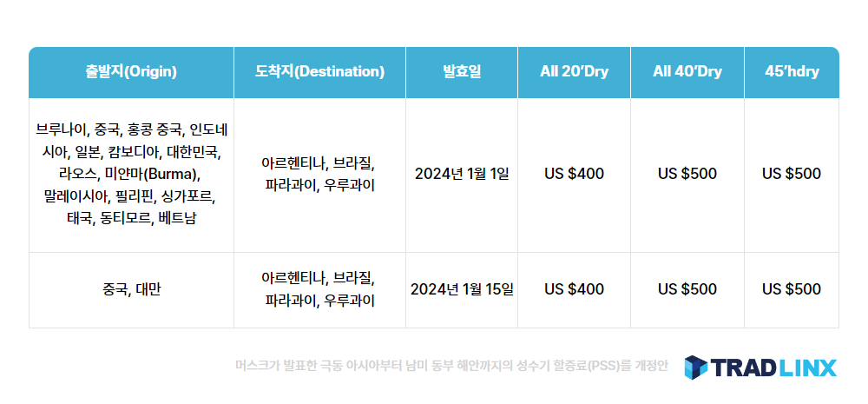
Task: Select the 출발지(Origin) column header
Action: tap(131, 72)
